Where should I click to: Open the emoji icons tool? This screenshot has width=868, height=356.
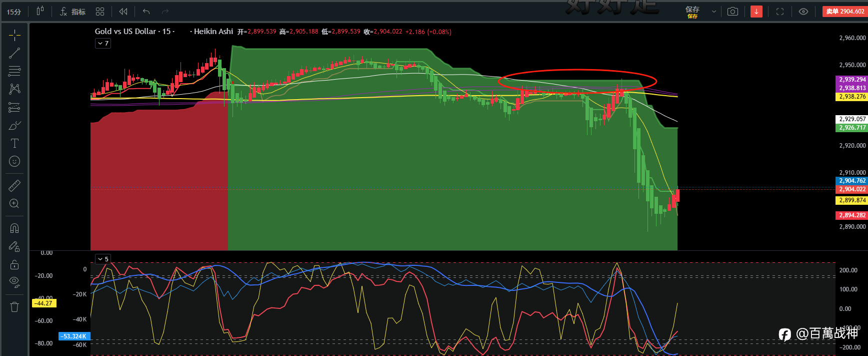tap(14, 161)
